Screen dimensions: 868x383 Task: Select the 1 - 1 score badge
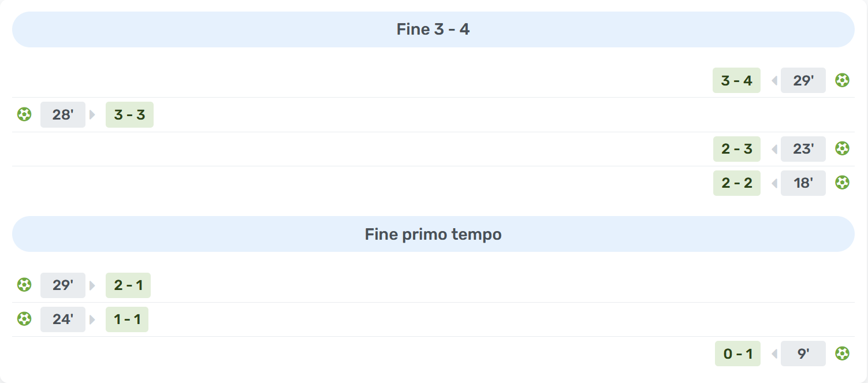(126, 319)
